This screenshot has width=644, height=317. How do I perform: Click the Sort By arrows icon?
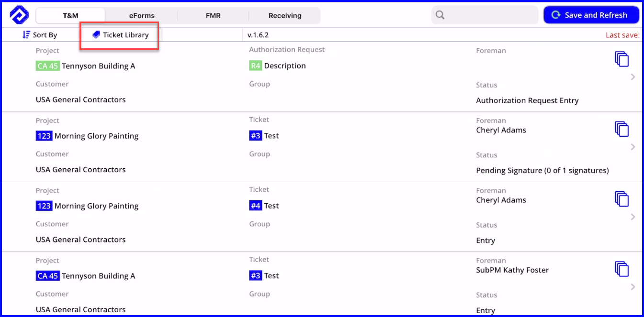(x=26, y=35)
